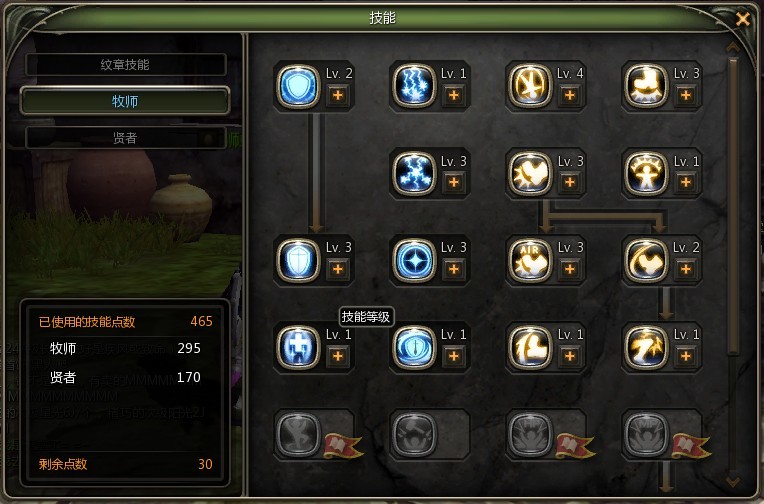Add a point to the blue eye skill
Viewport: 764px width, 504px height.
(x=454, y=356)
